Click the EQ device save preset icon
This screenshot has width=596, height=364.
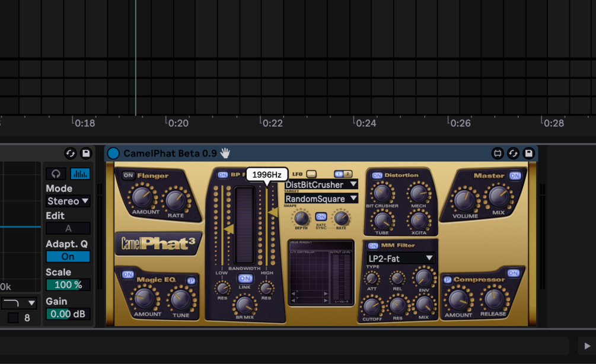pyautogui.click(x=86, y=153)
